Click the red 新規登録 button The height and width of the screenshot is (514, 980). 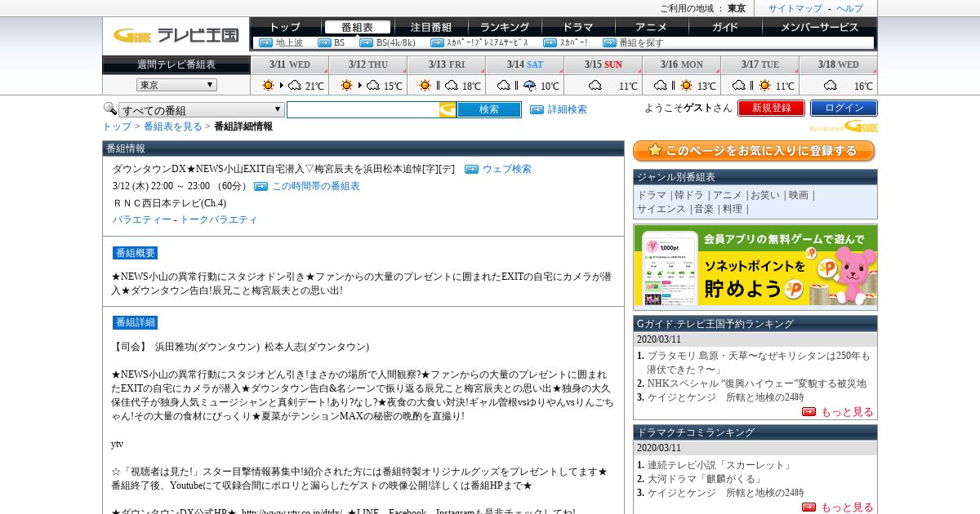tap(771, 108)
